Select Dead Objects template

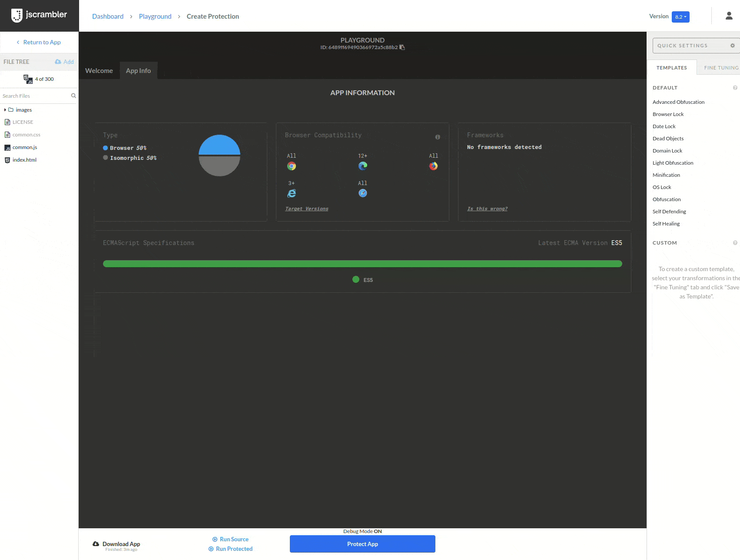[668, 139]
